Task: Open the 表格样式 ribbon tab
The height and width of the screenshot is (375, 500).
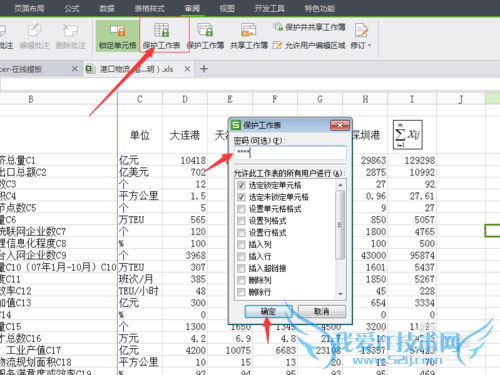Action: [x=149, y=8]
